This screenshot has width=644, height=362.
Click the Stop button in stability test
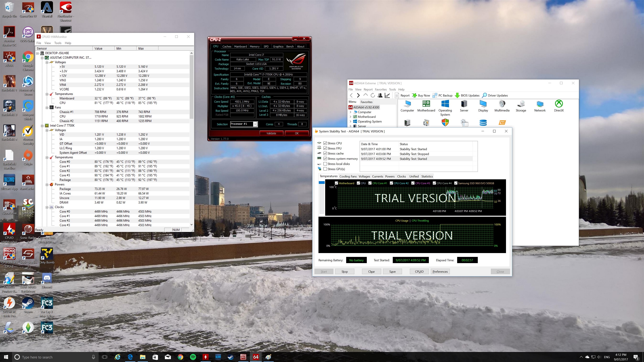tap(345, 271)
